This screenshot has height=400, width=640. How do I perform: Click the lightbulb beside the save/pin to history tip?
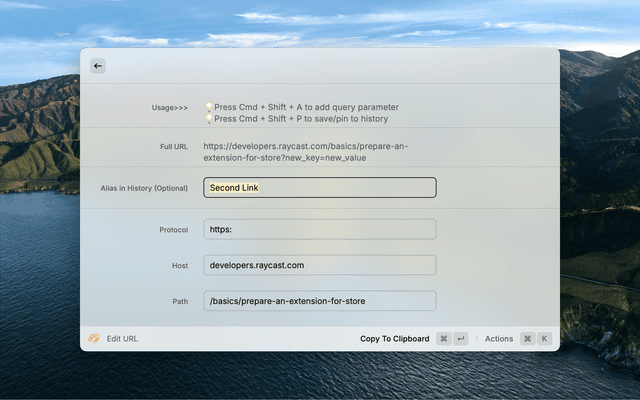pos(209,118)
